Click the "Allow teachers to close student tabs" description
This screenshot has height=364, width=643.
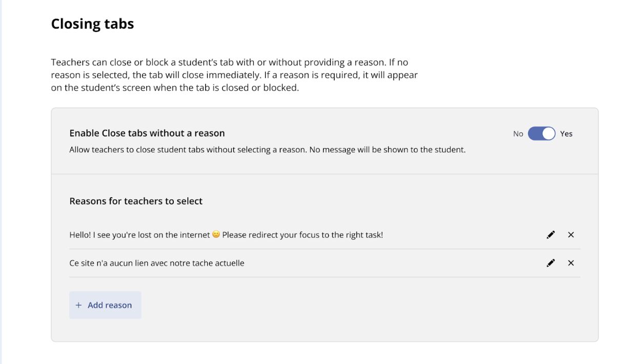pyautogui.click(x=267, y=150)
